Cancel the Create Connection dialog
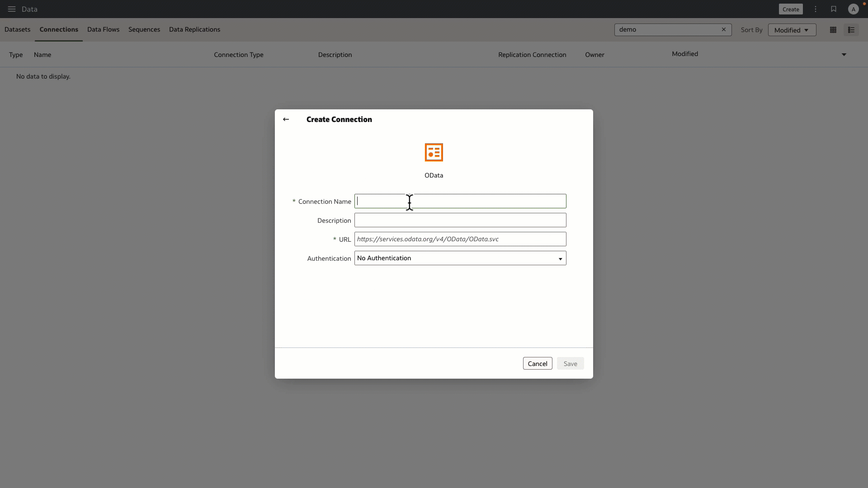 coord(537,363)
